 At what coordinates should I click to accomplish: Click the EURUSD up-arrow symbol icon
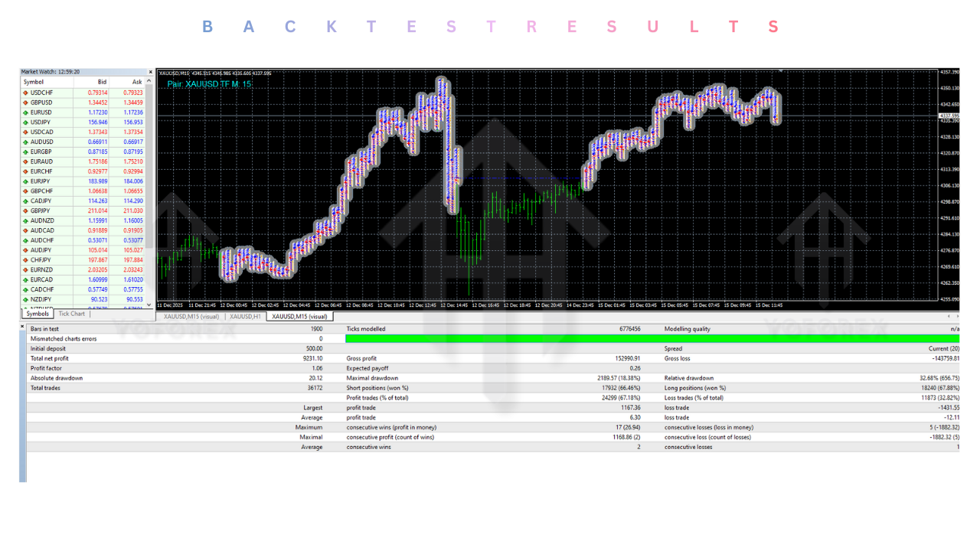[24, 112]
